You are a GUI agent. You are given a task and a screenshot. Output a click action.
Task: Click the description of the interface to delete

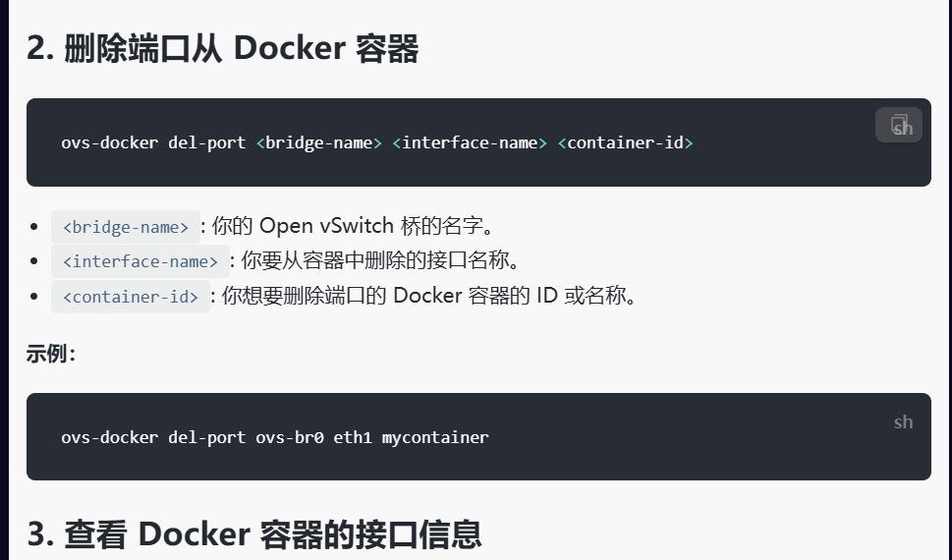pos(380,260)
